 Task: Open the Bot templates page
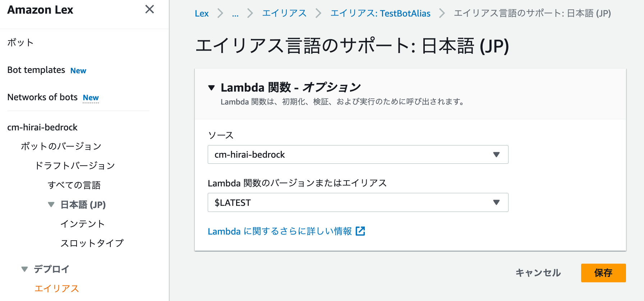tap(36, 70)
